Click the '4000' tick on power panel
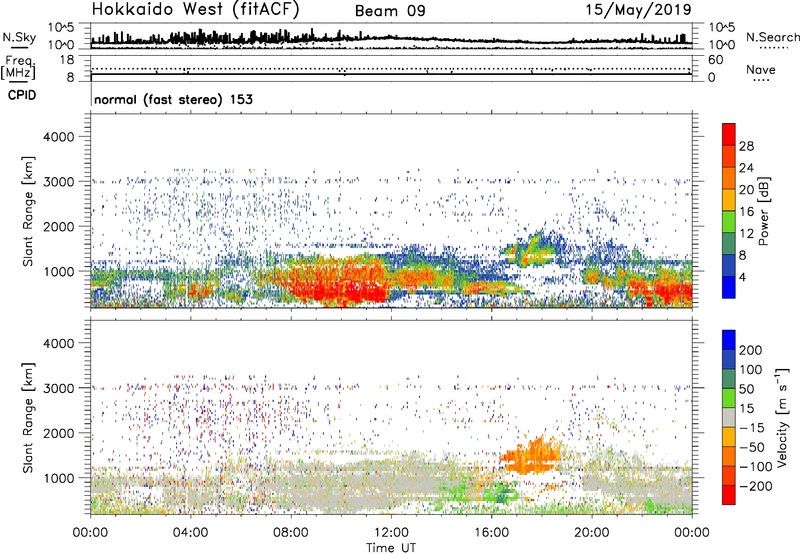 [59, 137]
